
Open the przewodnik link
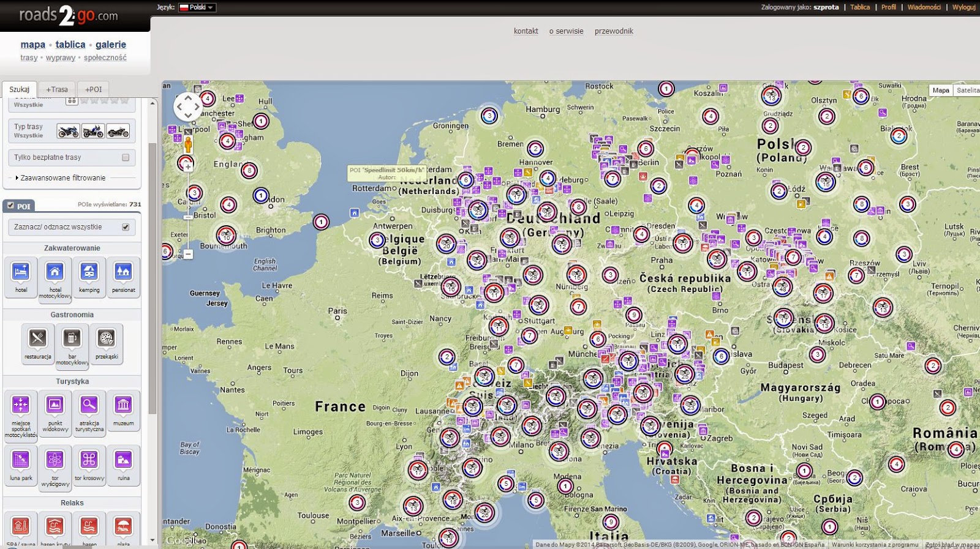(614, 31)
